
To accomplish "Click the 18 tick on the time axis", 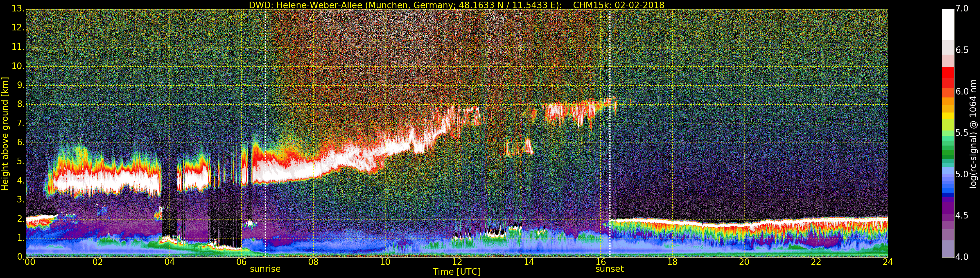I will click(x=673, y=262).
